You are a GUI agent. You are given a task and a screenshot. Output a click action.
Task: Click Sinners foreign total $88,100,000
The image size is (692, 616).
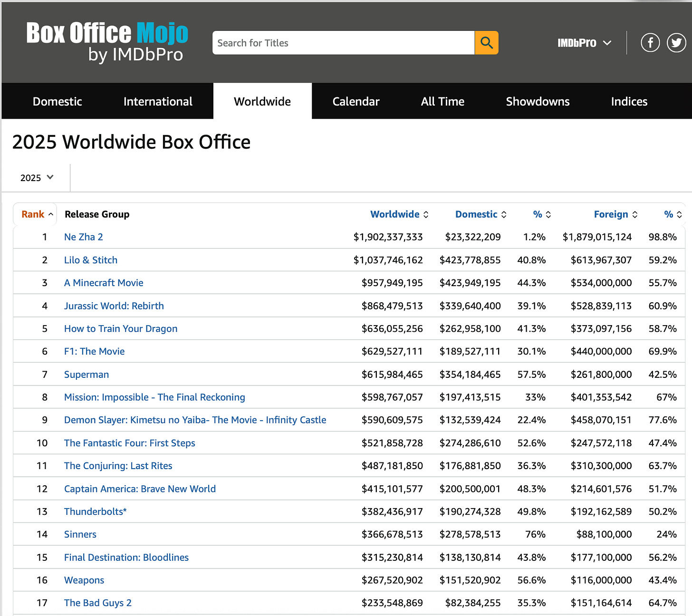coord(604,534)
